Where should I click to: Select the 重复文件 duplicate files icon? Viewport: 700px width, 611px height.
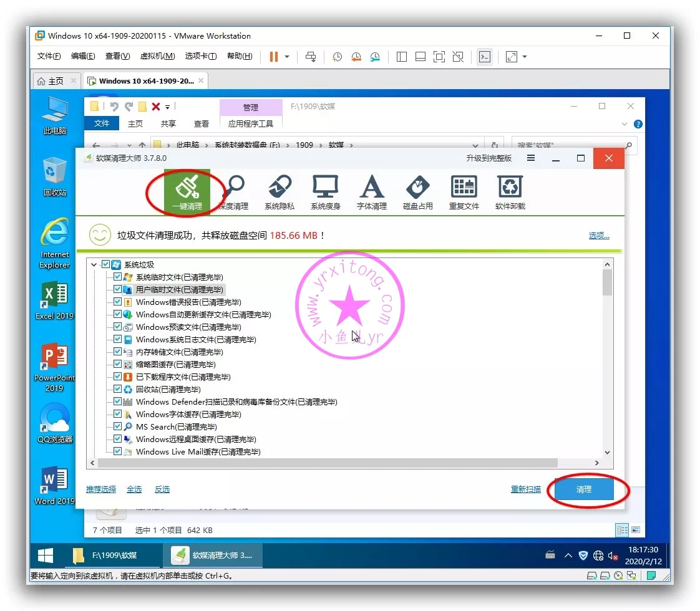pyautogui.click(x=464, y=191)
